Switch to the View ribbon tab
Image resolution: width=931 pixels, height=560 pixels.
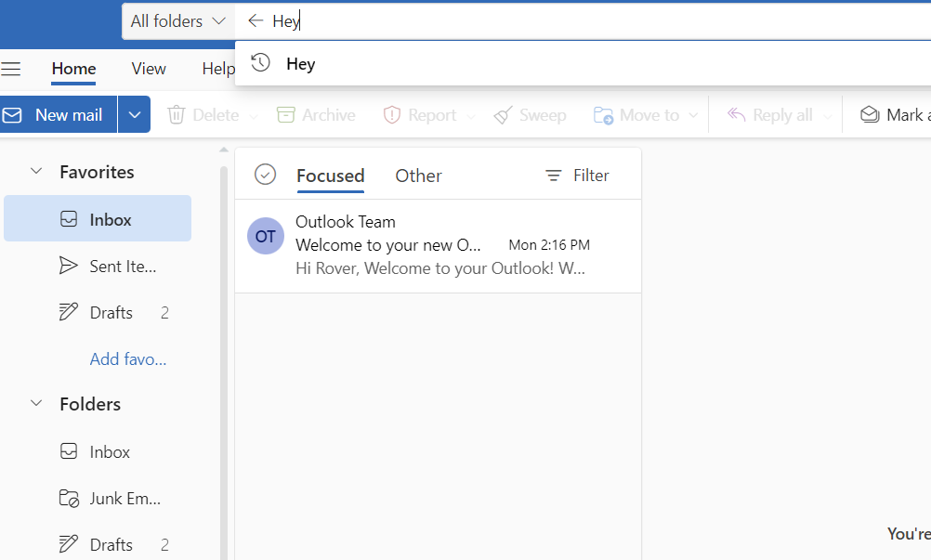(149, 69)
